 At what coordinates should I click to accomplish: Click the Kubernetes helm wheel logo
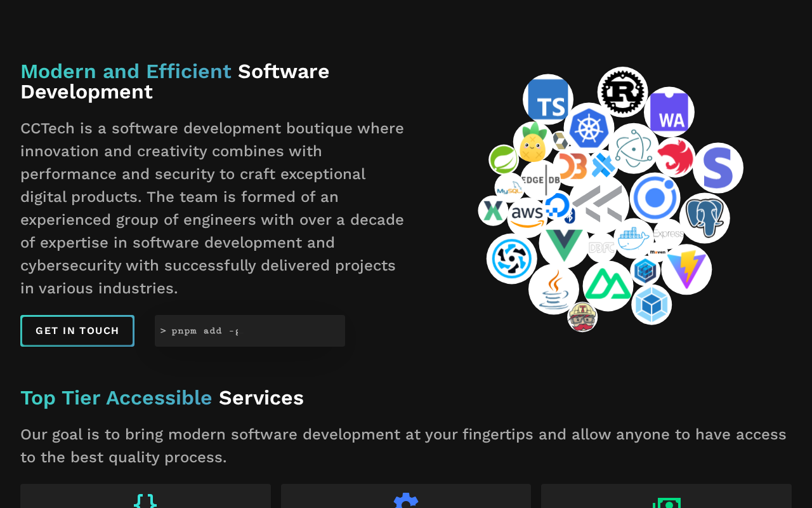[589, 128]
